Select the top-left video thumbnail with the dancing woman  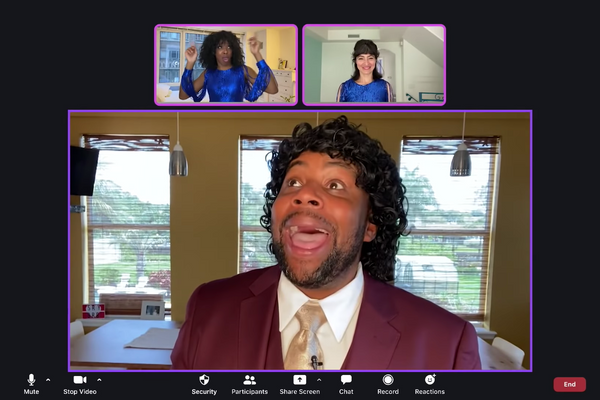coord(226,65)
